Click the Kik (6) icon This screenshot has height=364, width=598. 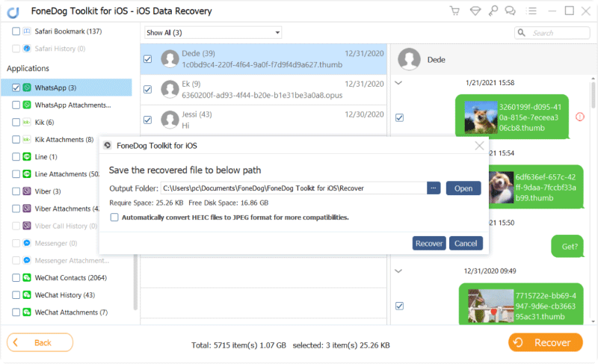pyautogui.click(x=27, y=122)
